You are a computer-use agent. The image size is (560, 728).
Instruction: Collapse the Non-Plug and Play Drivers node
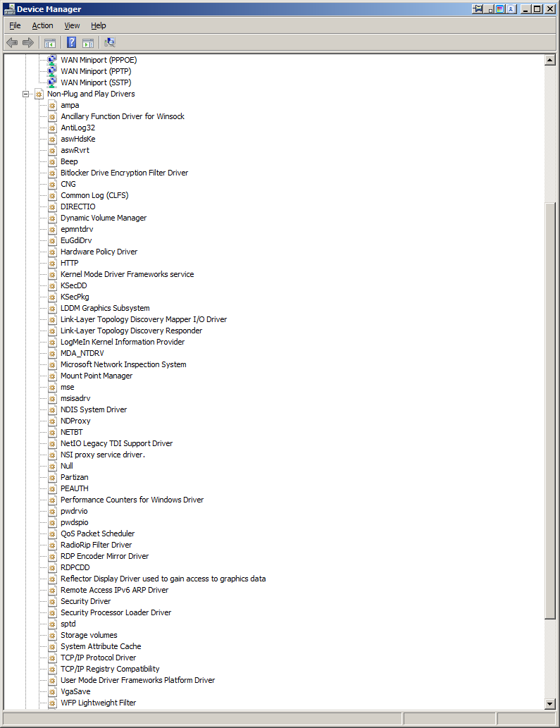[26, 94]
